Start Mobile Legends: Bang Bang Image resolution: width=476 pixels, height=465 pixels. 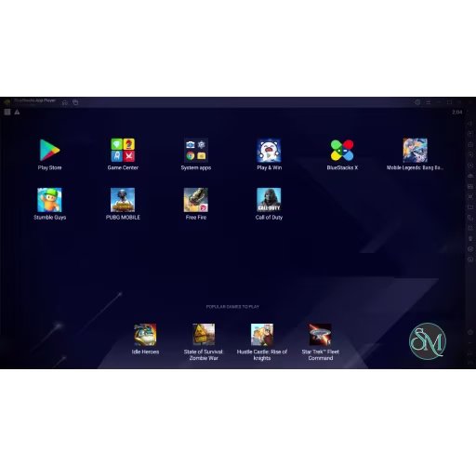coord(416,151)
